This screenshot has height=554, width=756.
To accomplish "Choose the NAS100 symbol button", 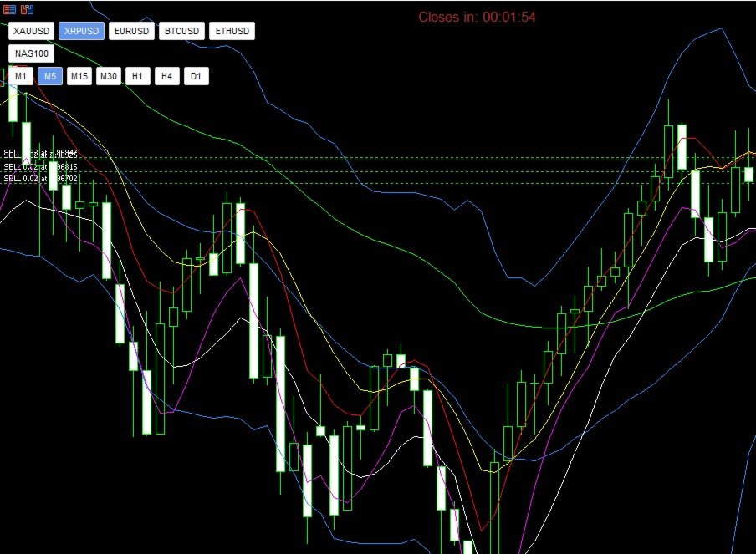I will pyautogui.click(x=31, y=53).
